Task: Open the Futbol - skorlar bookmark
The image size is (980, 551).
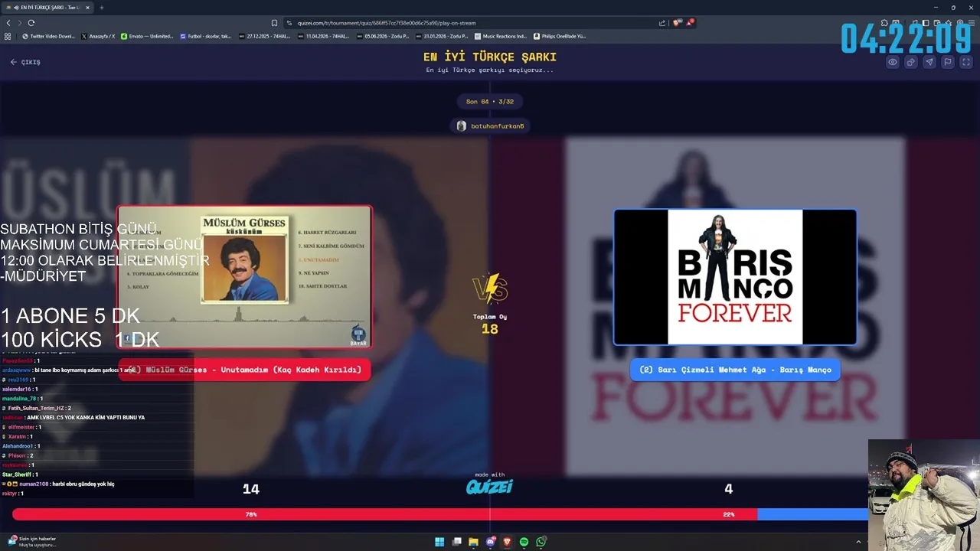Action: [205, 36]
